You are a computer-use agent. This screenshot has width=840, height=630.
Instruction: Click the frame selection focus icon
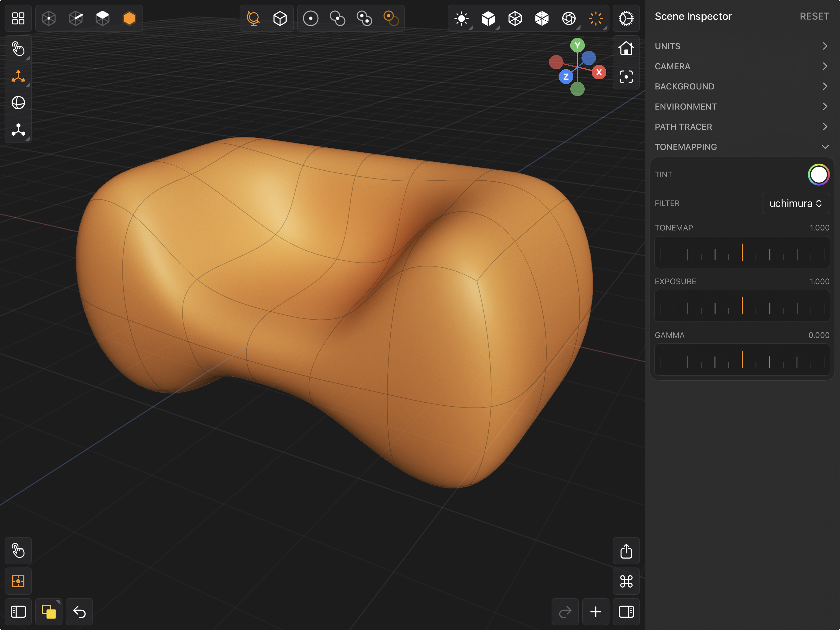(626, 77)
